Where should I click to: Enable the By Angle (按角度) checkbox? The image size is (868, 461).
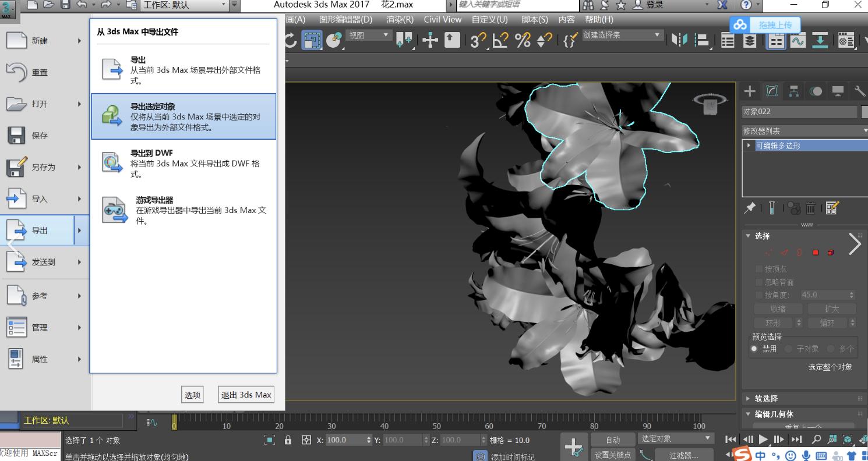click(759, 295)
